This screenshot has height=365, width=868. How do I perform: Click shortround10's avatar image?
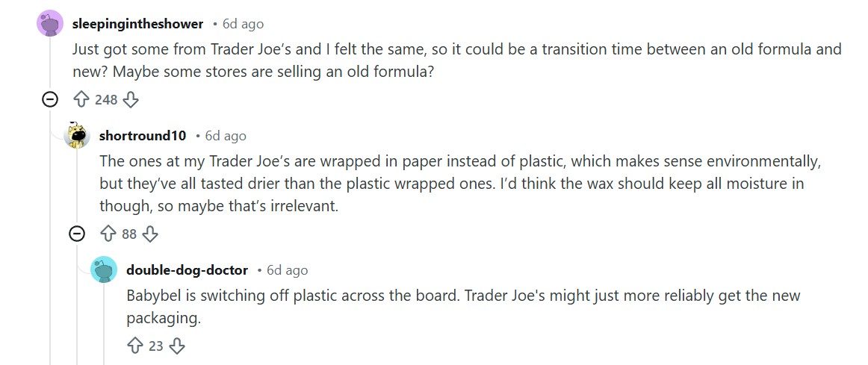pyautogui.click(x=77, y=136)
